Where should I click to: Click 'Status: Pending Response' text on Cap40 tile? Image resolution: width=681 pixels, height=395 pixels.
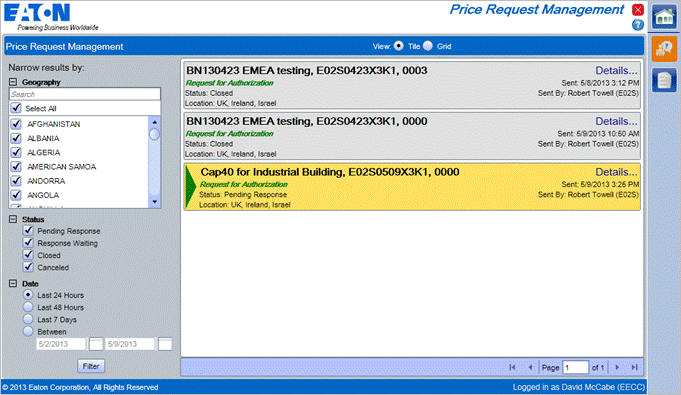point(243,195)
